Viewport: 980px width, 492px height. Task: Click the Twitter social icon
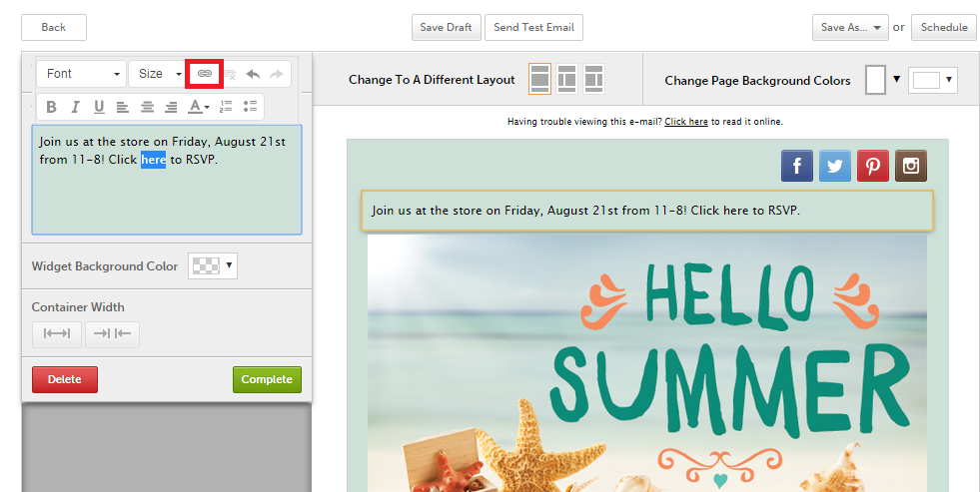tap(834, 166)
